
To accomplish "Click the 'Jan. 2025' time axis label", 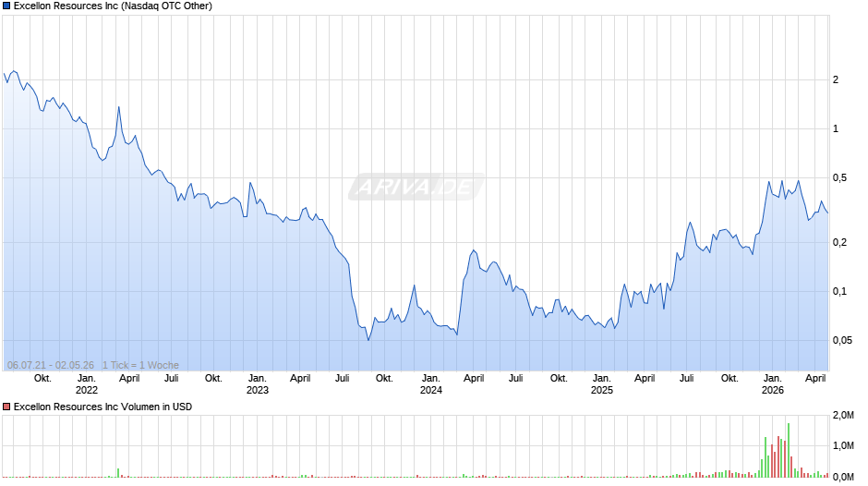I will coord(602,384).
